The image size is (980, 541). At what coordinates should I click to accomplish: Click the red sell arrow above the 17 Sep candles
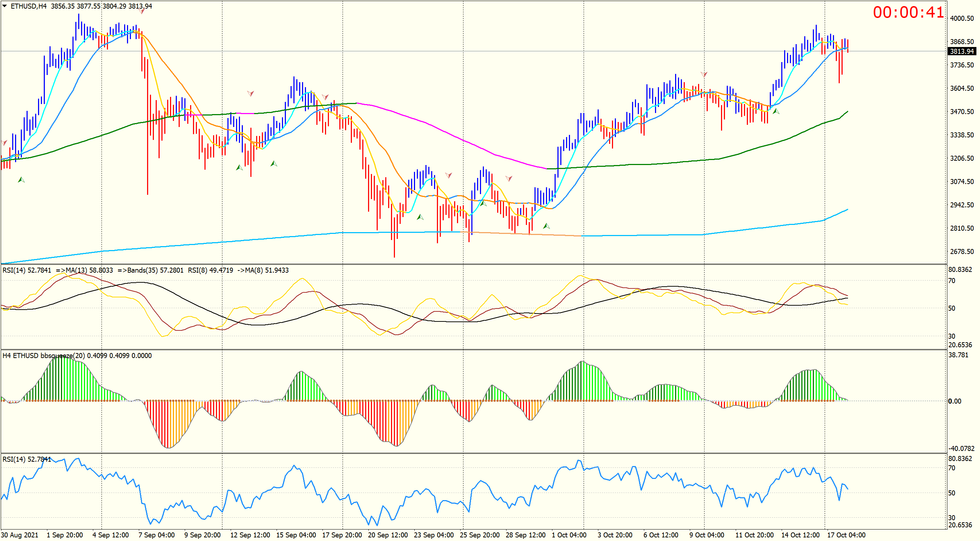pyautogui.click(x=325, y=97)
